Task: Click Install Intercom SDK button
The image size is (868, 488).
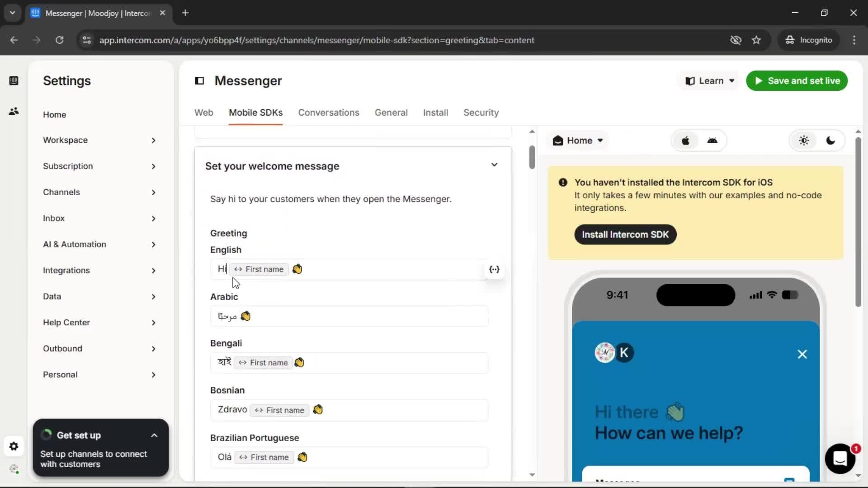Action: coord(625,235)
